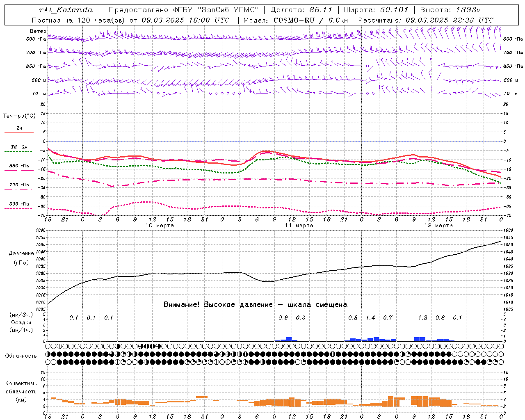Click the 'Высота: 1393м' header text
525x420 pixels.
point(451,10)
